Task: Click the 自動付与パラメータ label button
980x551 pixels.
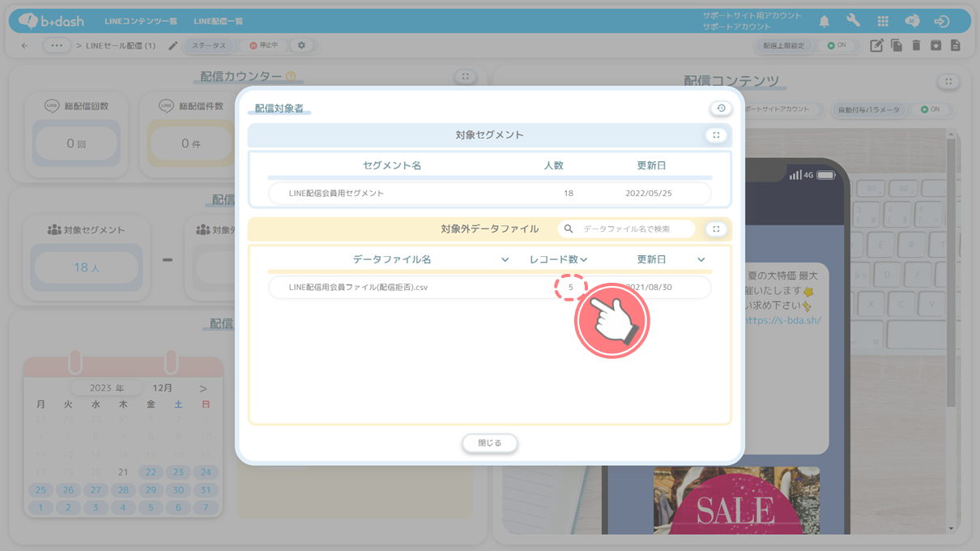Action: 870,109
